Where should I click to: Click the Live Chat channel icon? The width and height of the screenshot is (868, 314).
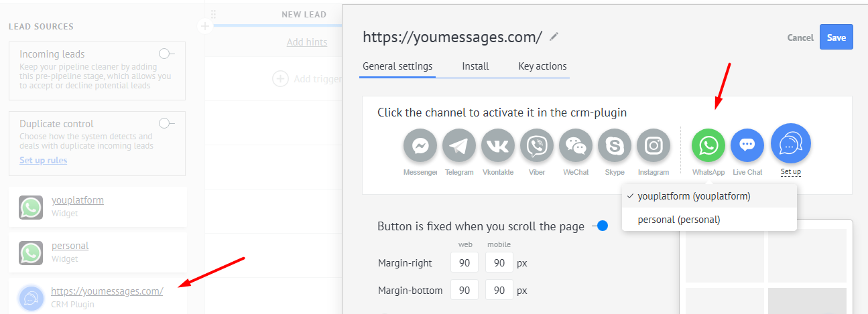pos(747,146)
